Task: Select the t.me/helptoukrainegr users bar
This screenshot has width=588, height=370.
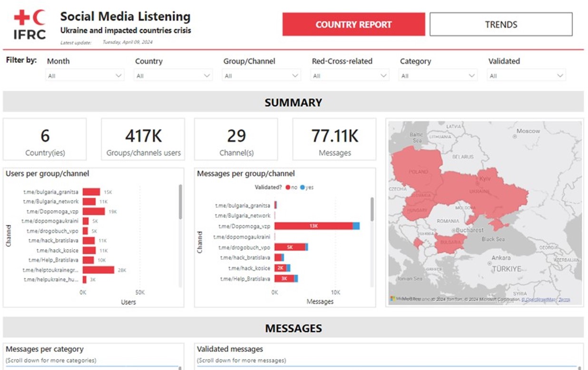Action: (x=98, y=270)
